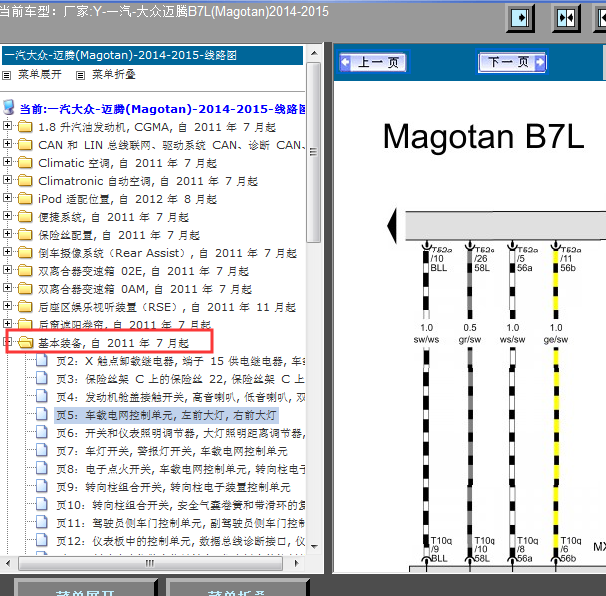Click tree vertical scrollbar up arrow

click(314, 53)
